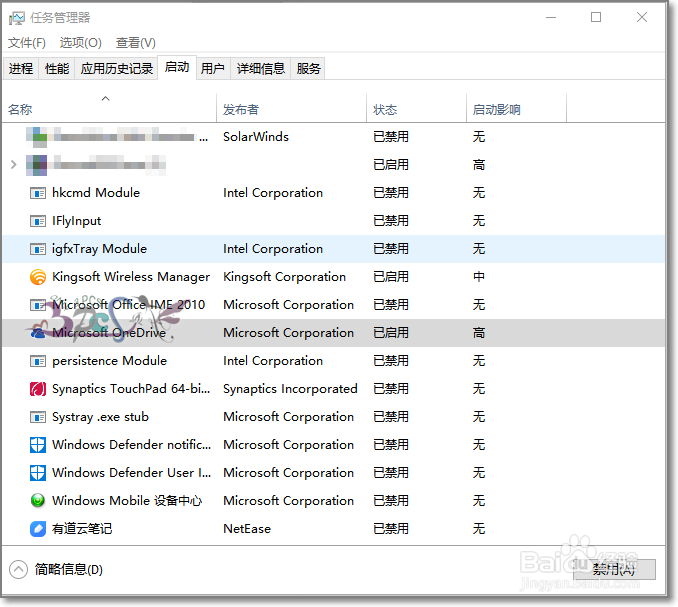Screen dimensions: 678x607
Task: Click the Synaptics TouchPad red icon
Action: click(x=38, y=389)
